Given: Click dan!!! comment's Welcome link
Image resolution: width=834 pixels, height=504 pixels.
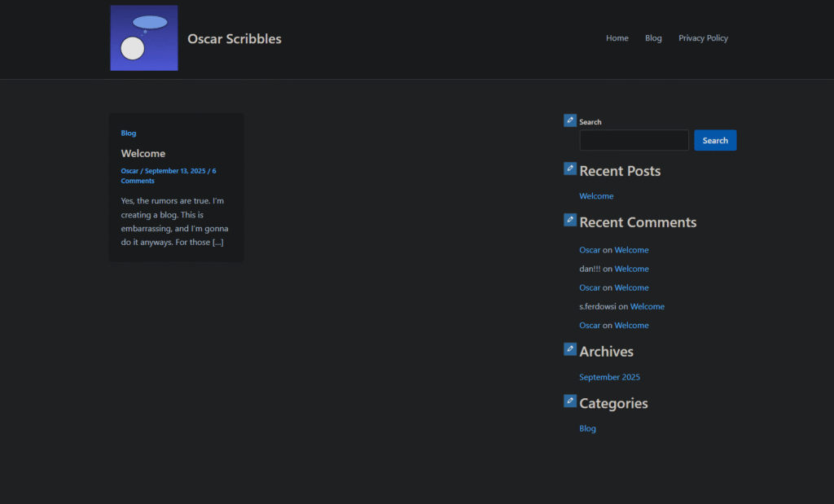Looking at the screenshot, I should (631, 269).
